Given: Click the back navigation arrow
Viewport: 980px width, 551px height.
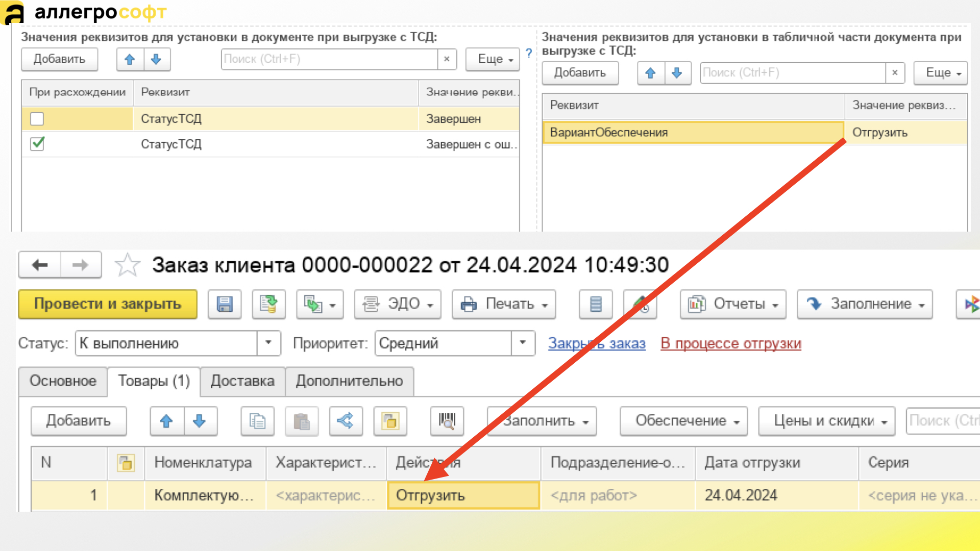Looking at the screenshot, I should (x=40, y=265).
